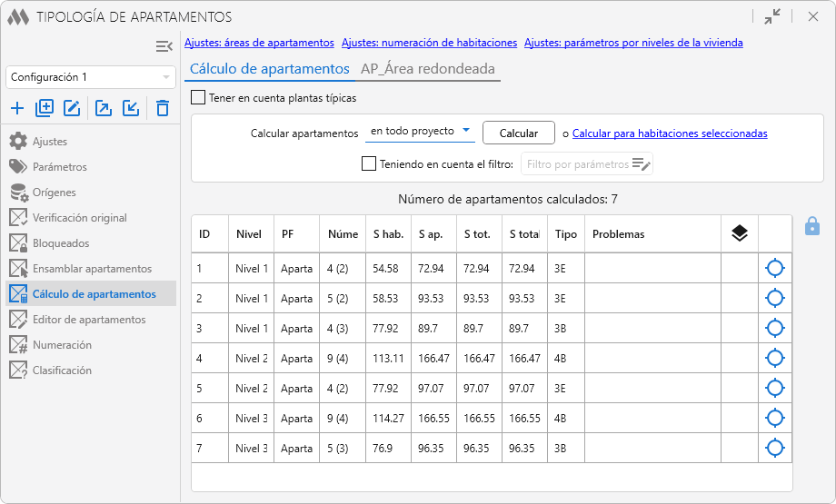The height and width of the screenshot is (504, 836).
Task: Rename configuration with the edit icon
Action: pos(73,109)
